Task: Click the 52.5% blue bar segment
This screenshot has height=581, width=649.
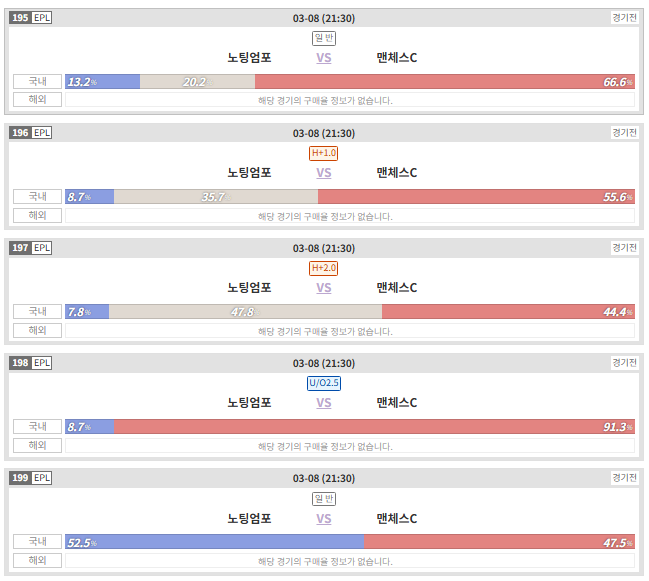Action: coord(215,542)
